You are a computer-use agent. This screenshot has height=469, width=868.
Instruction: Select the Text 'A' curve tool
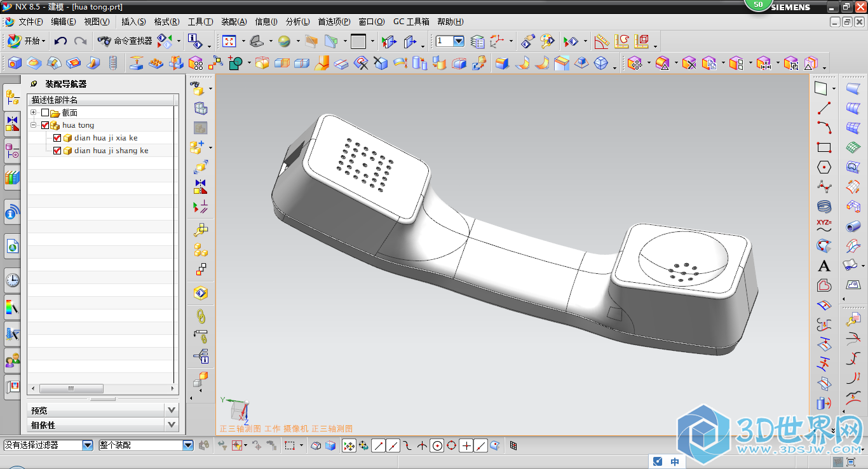pos(824,266)
